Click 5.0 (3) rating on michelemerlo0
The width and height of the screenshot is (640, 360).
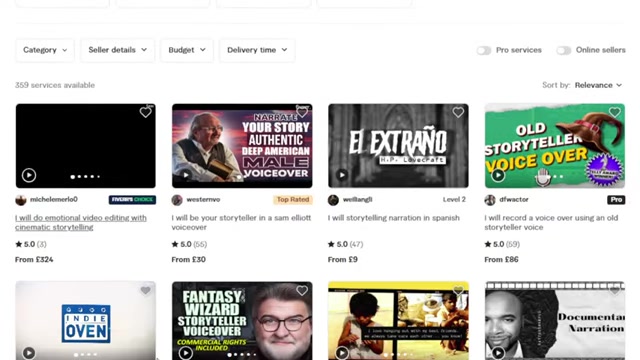pyautogui.click(x=31, y=244)
